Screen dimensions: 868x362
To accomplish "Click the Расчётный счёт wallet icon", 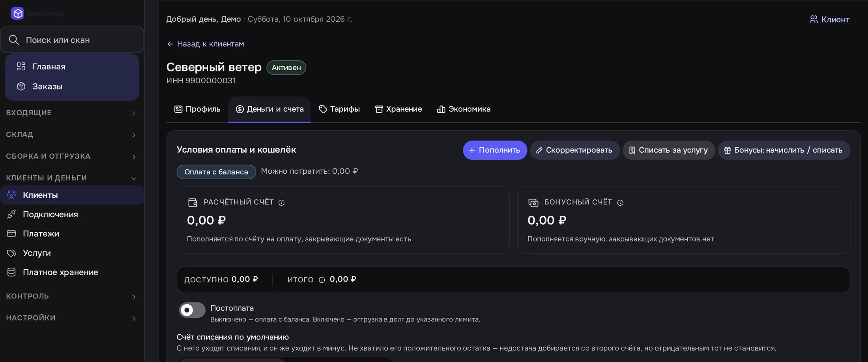I will (x=193, y=203).
